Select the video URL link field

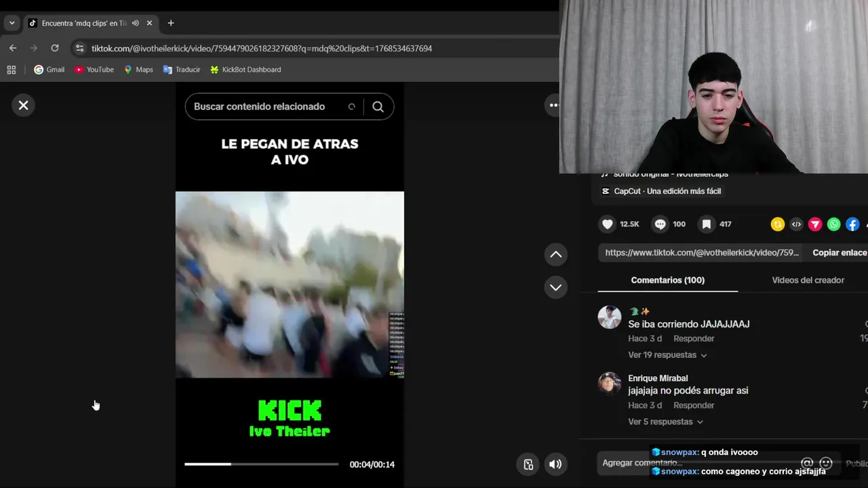pos(702,253)
